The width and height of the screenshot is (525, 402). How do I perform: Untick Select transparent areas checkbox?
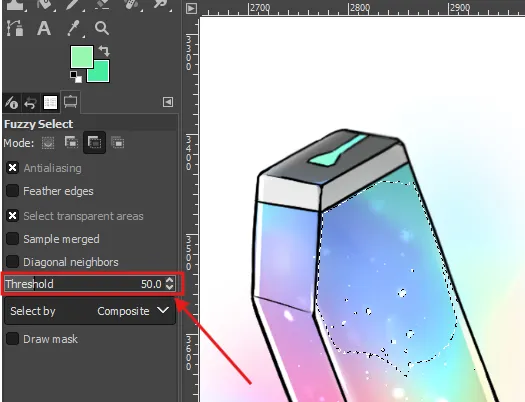click(x=12, y=216)
